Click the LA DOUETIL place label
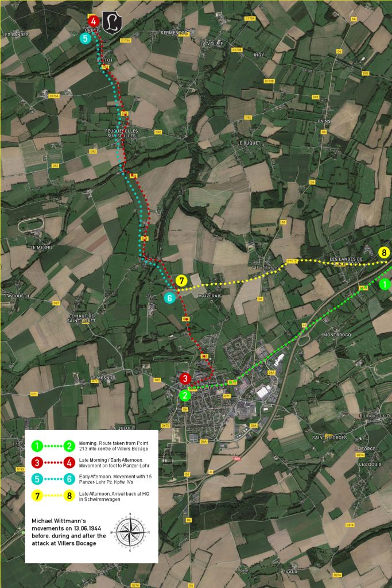Viewport: 392px width, 588px height. (x=18, y=296)
